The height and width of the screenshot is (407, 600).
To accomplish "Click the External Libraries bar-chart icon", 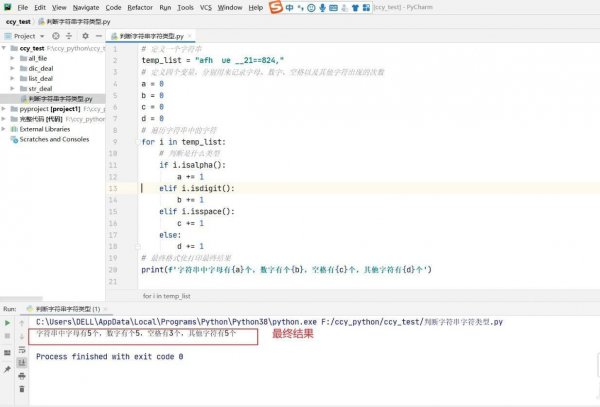I will [x=15, y=129].
